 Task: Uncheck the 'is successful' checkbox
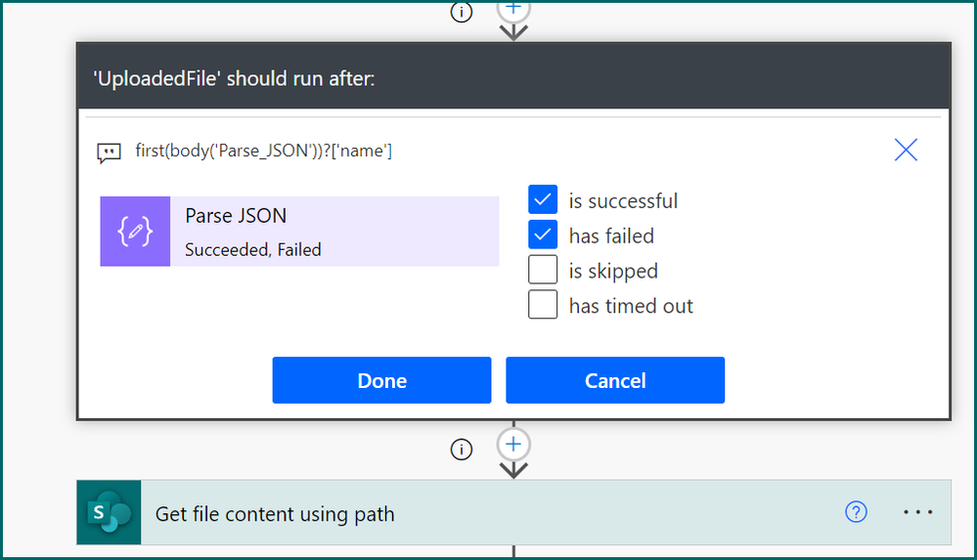[543, 200]
